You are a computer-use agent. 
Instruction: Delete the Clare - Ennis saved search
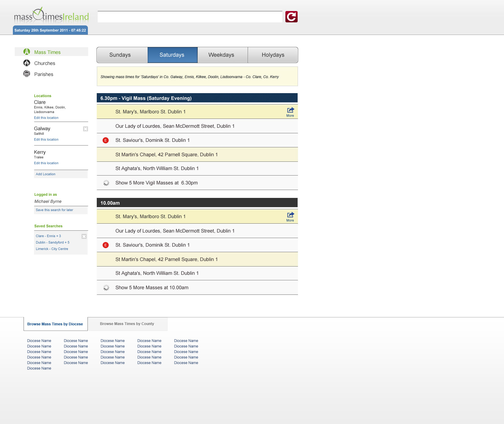(84, 236)
